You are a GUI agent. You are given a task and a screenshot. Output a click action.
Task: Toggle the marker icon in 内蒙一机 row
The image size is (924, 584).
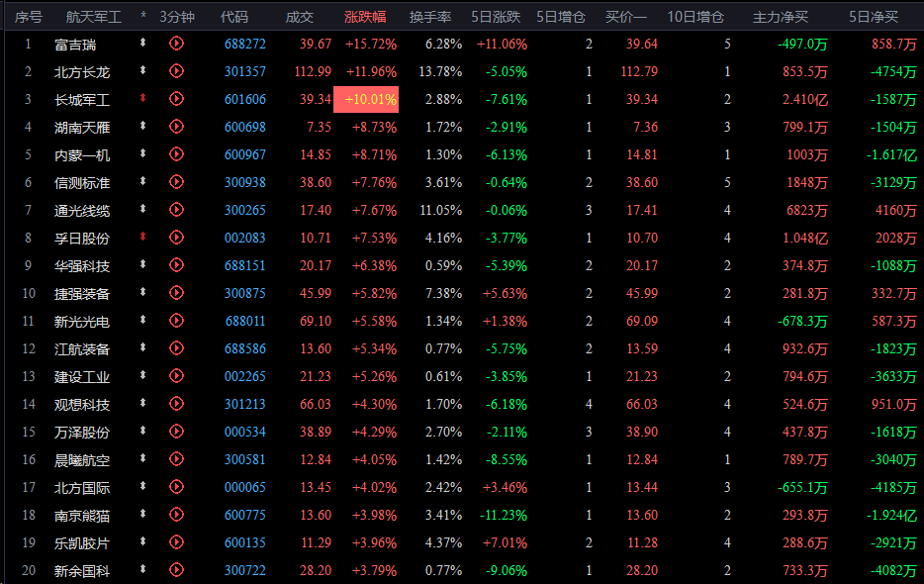coord(143,154)
